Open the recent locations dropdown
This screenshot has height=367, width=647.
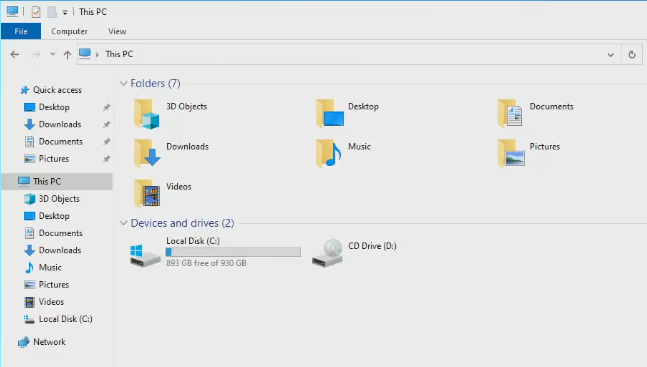[52, 54]
